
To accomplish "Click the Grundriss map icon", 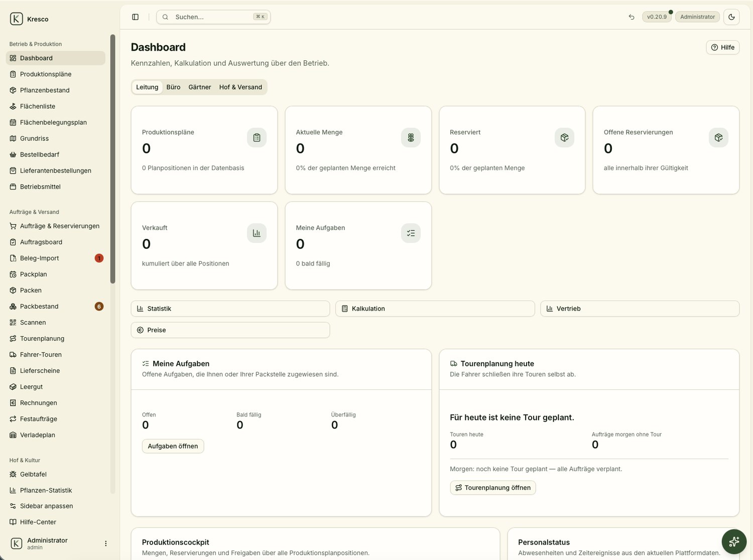I will (x=13, y=138).
